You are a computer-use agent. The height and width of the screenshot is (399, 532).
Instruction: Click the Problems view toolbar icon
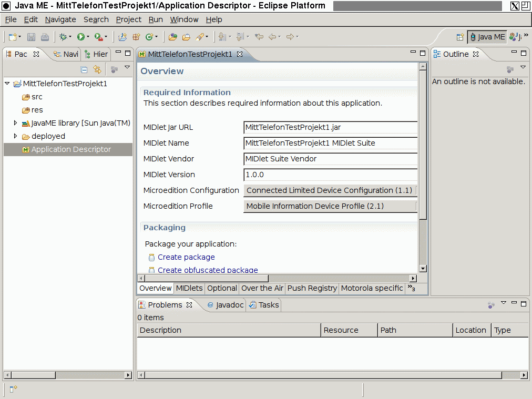click(491, 305)
